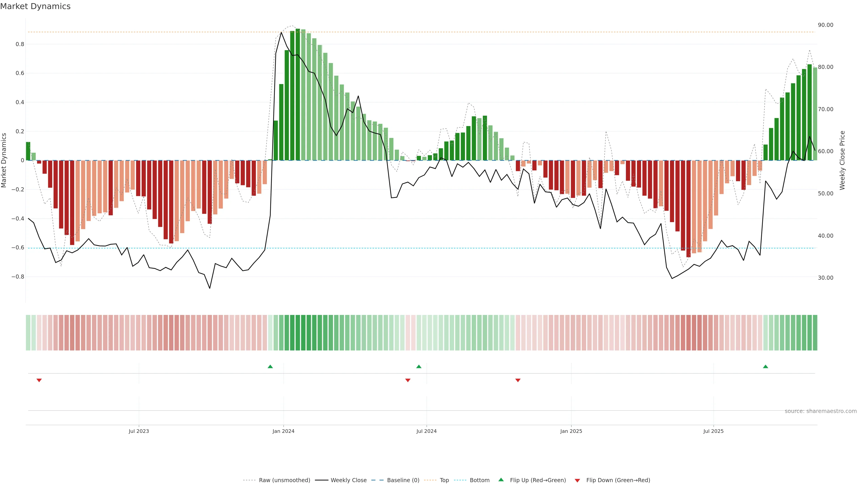This screenshot has width=868, height=488.
Task: Click the Market Dynamics chart title
Action: pos(35,6)
